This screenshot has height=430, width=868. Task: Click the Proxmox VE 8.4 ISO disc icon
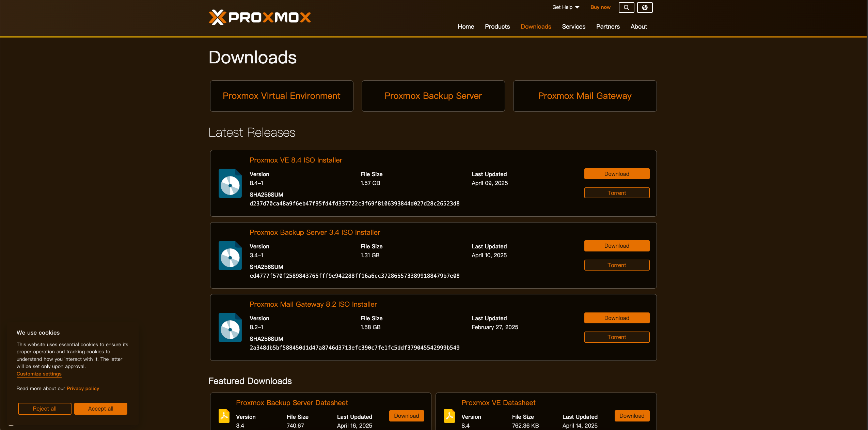(x=230, y=183)
